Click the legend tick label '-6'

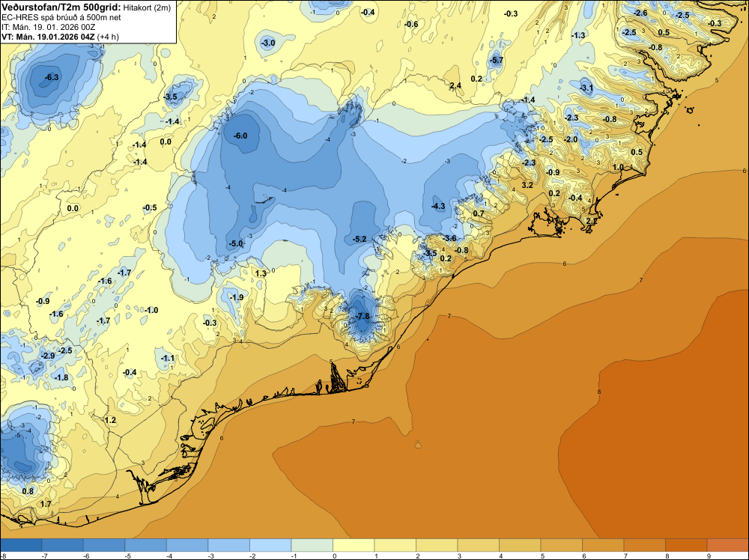coord(85,556)
